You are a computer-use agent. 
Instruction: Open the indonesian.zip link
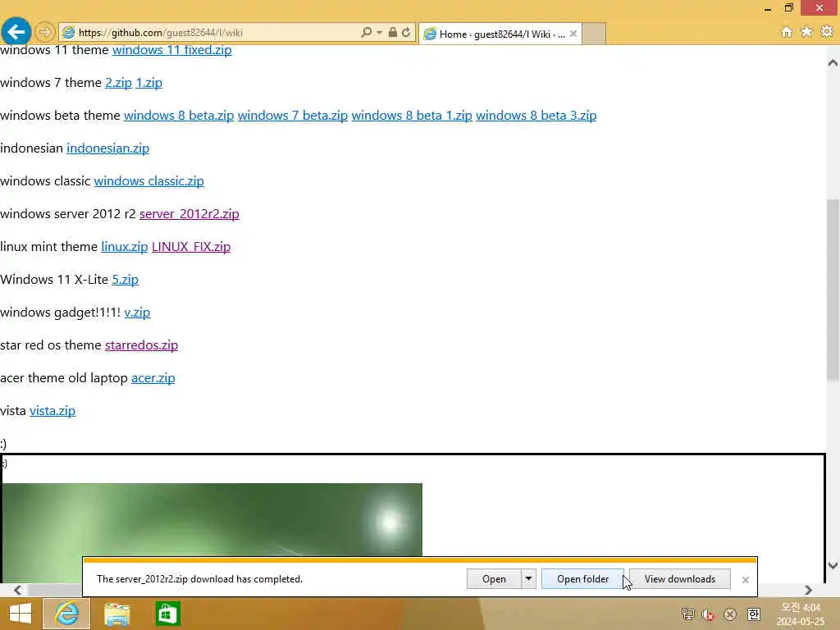[x=107, y=148]
